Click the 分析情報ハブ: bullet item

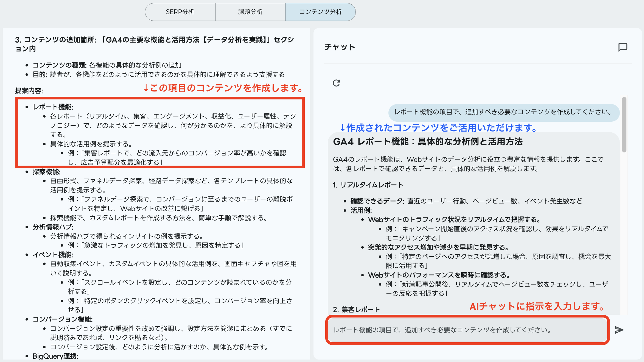[x=53, y=227]
